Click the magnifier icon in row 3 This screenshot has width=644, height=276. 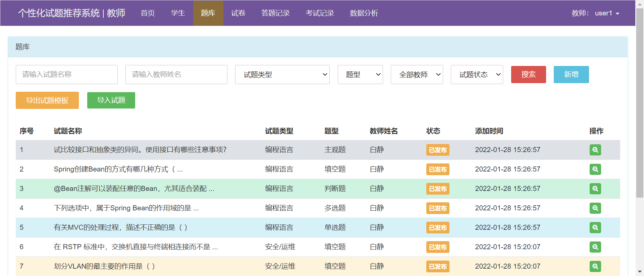(595, 189)
